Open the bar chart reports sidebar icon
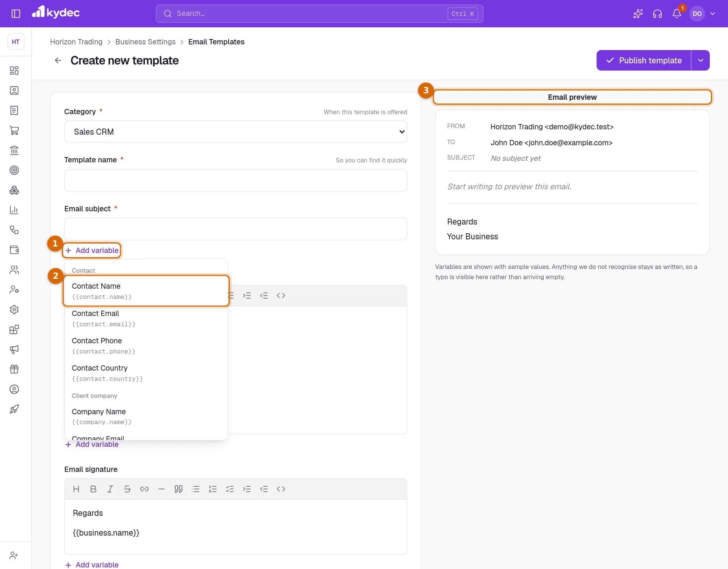This screenshot has width=728, height=569. point(14,210)
